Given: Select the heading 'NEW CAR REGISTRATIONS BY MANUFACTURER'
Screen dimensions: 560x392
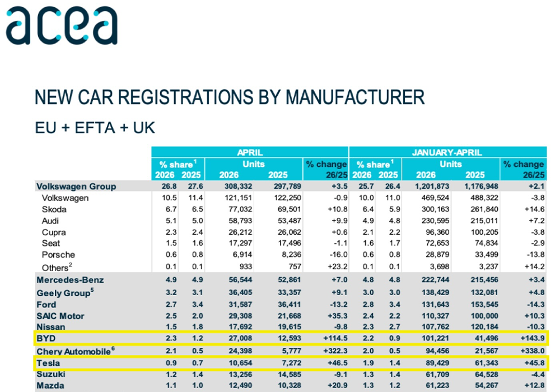Looking at the screenshot, I should pos(230,97).
